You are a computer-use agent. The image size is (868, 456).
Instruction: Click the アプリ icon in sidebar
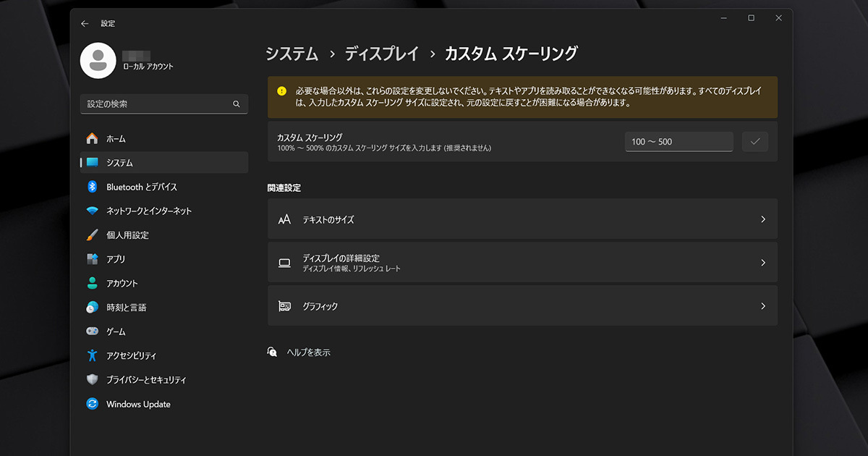[x=92, y=259]
